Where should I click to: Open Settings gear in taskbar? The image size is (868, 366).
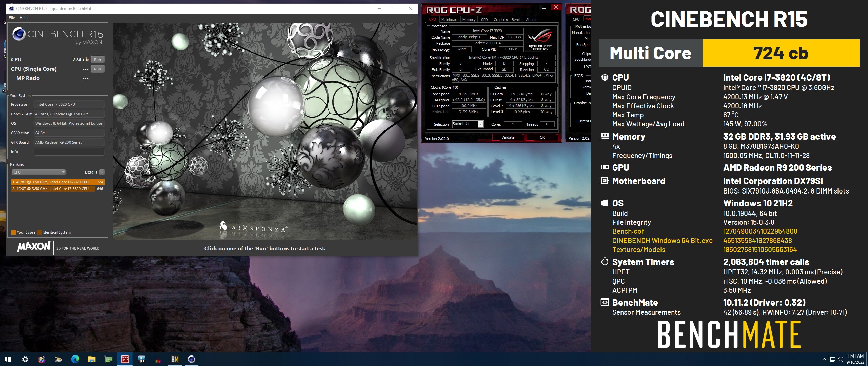(25, 359)
